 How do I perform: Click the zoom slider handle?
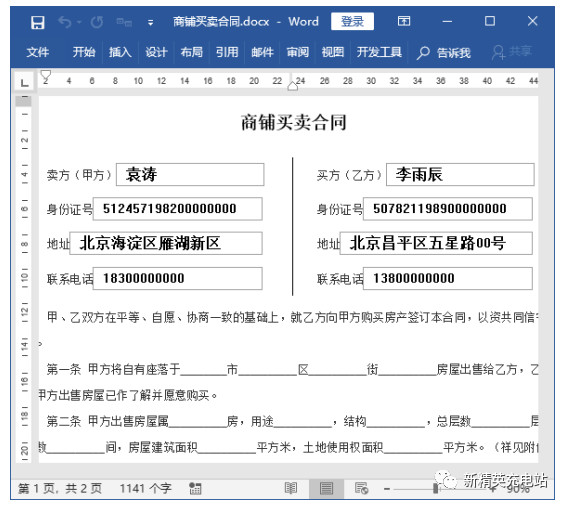436,489
